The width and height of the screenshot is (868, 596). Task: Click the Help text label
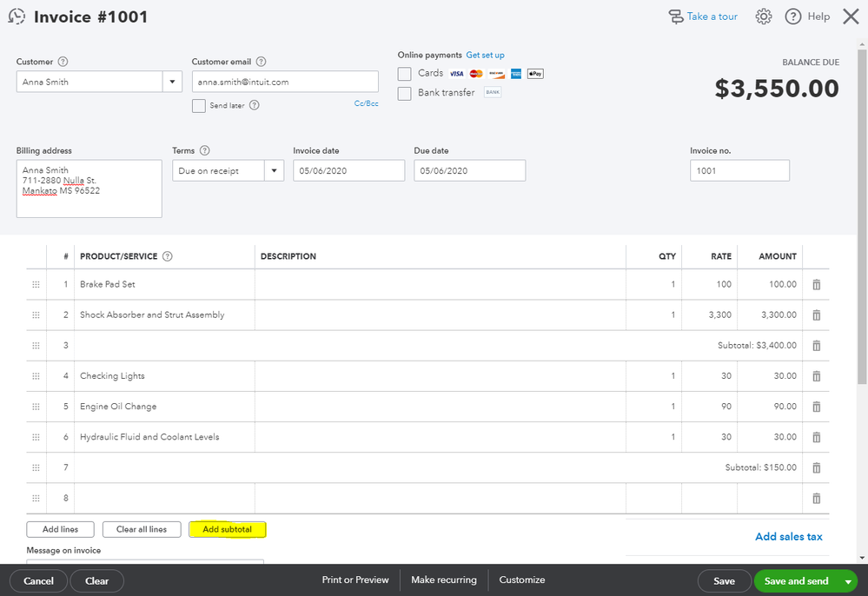pyautogui.click(x=818, y=17)
